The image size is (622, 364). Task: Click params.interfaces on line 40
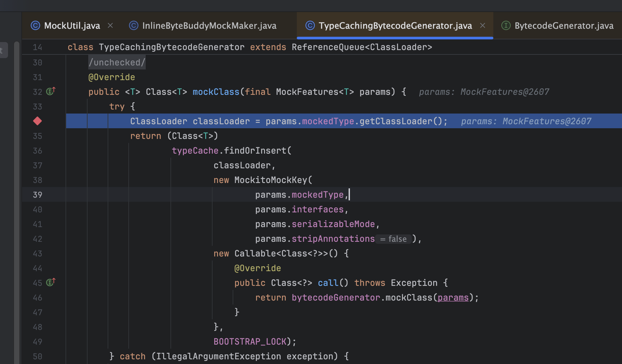299,209
